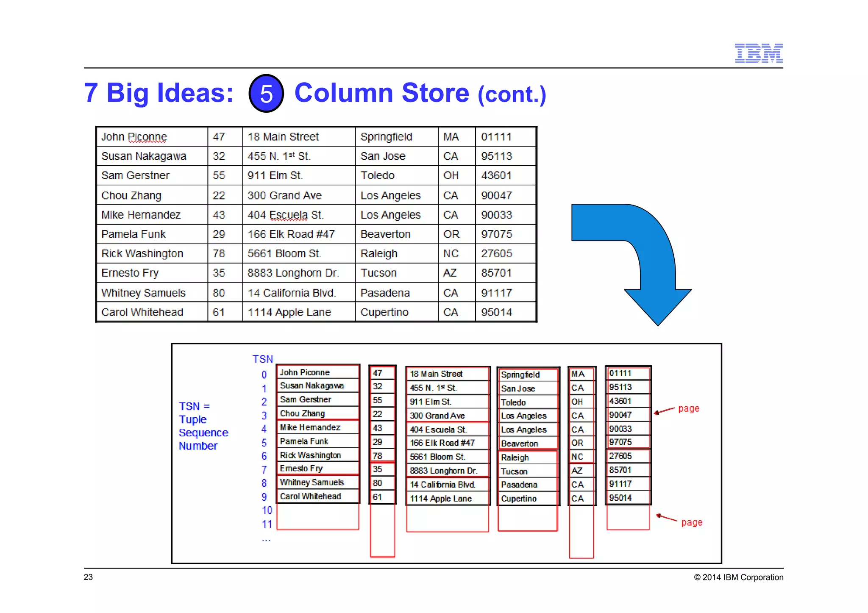Click '455 N. 1st St.' upper table cell
Viewport: 868px width, 613px height.
pos(279,156)
